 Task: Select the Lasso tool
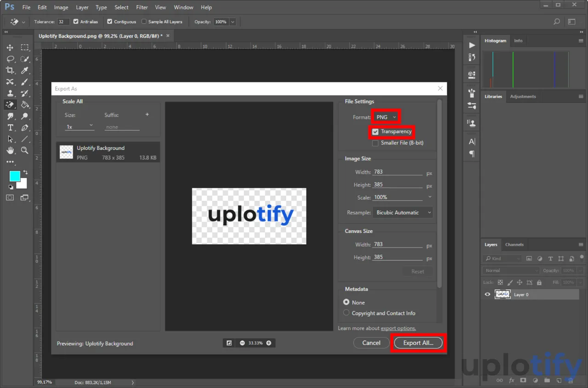pos(10,59)
